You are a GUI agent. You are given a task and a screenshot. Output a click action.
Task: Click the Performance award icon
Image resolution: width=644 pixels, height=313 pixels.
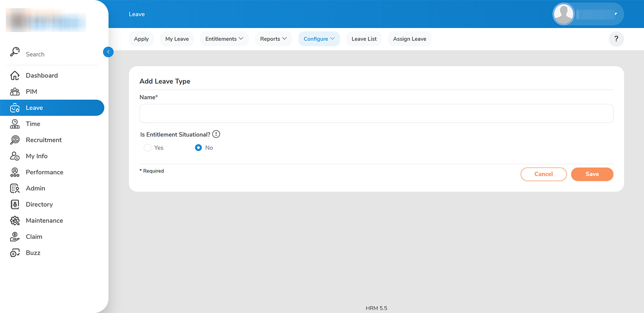(x=15, y=172)
